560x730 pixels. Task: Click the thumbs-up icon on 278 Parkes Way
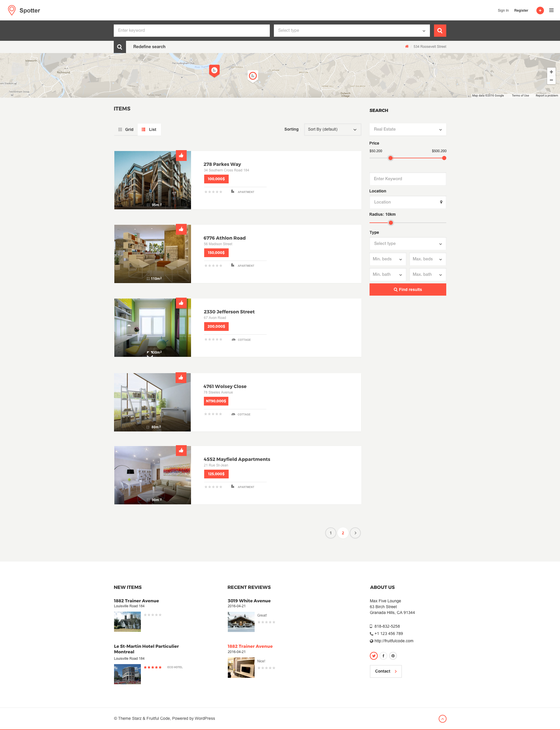pos(181,155)
